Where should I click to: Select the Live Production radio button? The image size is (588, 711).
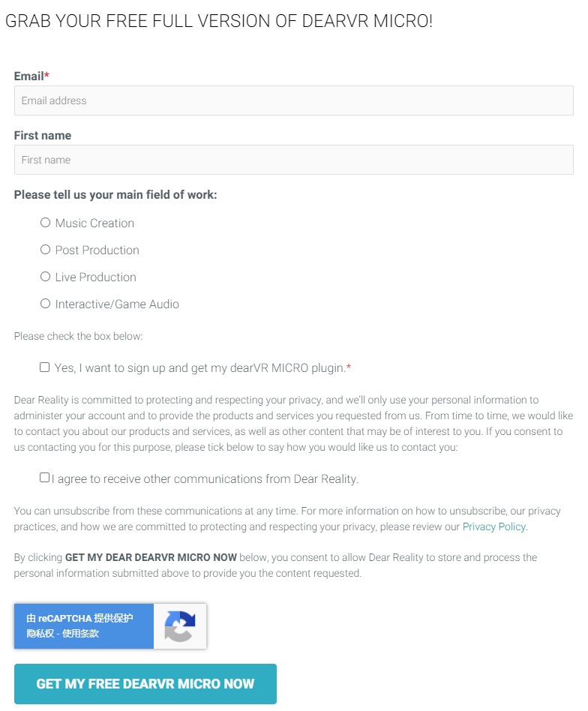pyautogui.click(x=46, y=277)
